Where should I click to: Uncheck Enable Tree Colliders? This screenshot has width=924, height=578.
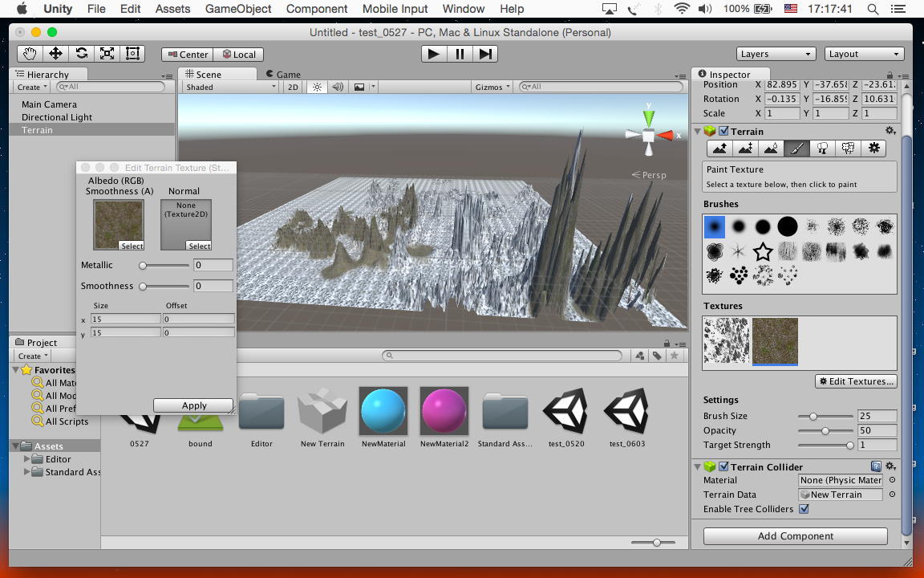(804, 509)
